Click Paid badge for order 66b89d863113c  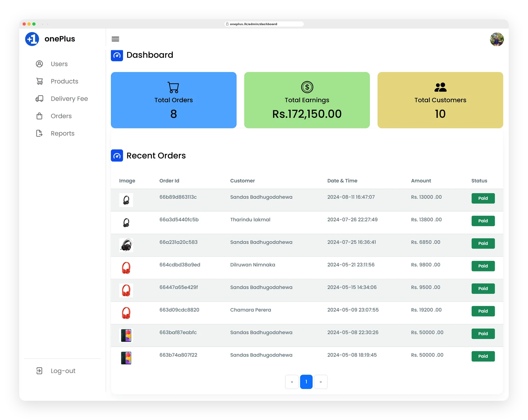pos(483,198)
